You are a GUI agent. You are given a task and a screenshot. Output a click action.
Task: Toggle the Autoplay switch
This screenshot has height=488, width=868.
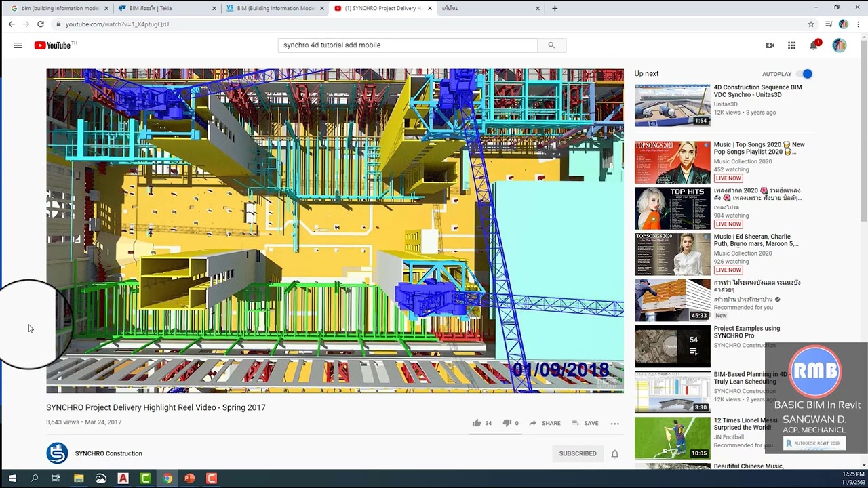[x=804, y=74]
